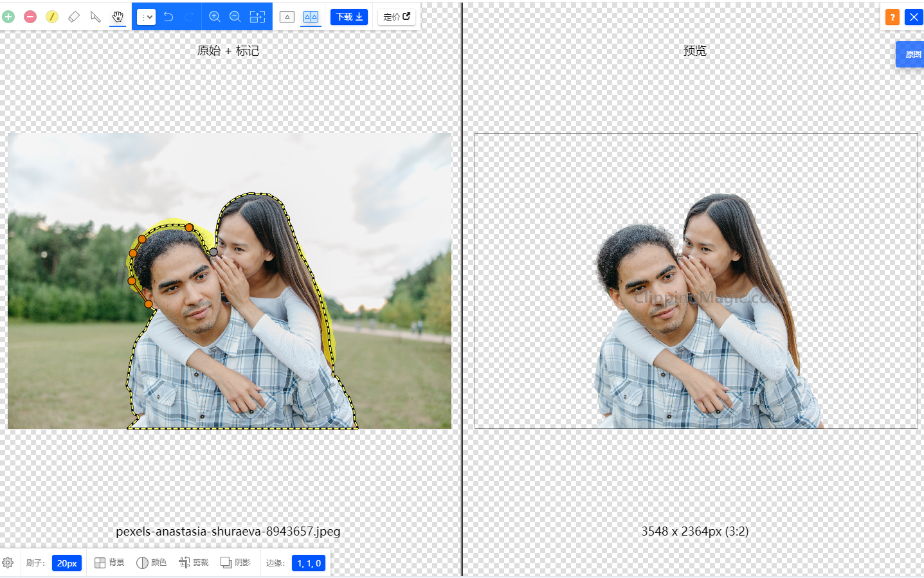Switch to single-pane view mode
Image resolution: width=924 pixels, height=578 pixels.
[x=287, y=17]
